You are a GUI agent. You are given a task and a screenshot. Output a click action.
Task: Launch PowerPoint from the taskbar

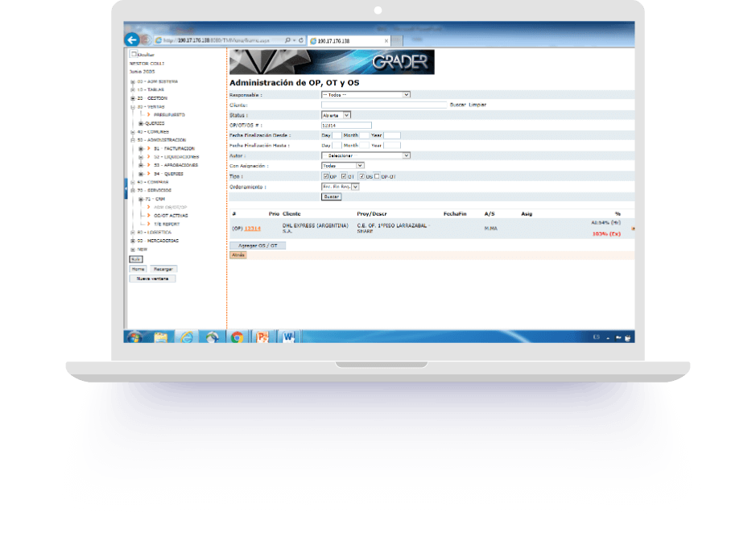pyautogui.click(x=262, y=337)
